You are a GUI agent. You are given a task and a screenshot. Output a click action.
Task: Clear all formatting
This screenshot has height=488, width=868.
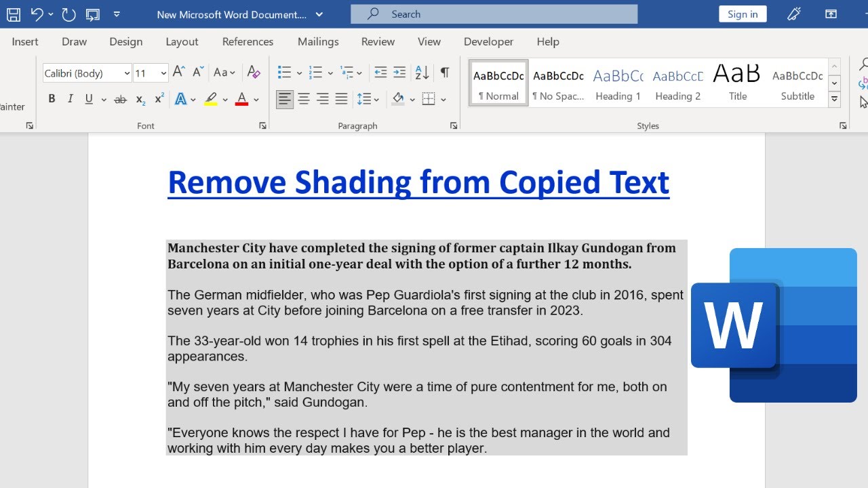click(x=254, y=72)
